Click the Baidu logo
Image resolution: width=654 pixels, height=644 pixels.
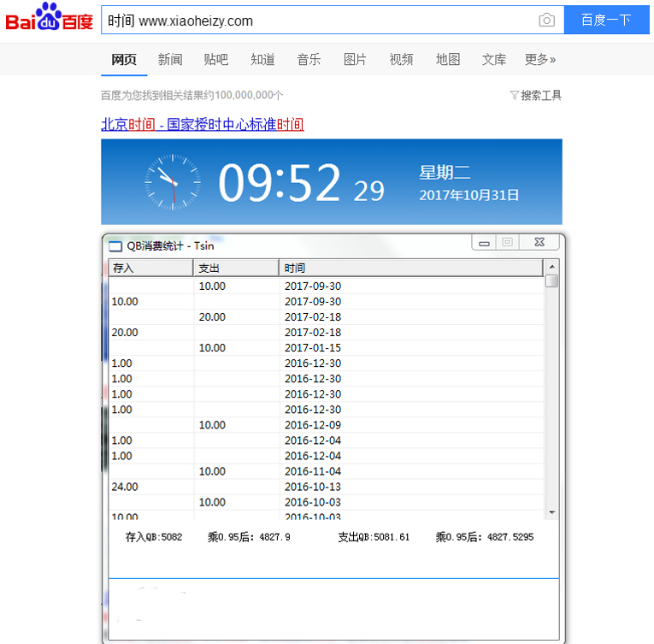point(49,19)
